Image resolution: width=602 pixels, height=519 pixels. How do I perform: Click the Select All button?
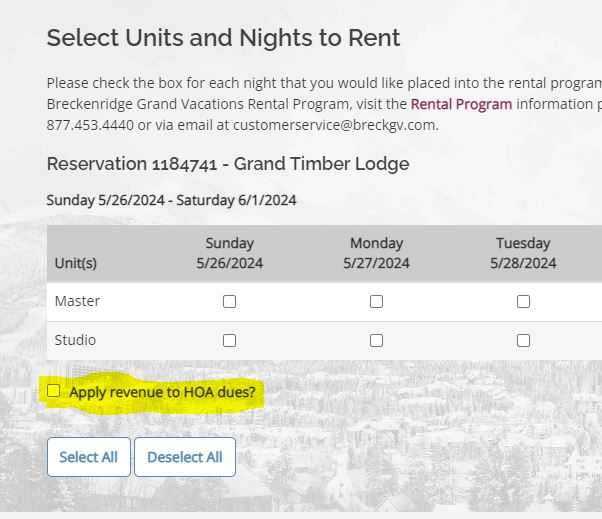tap(89, 457)
